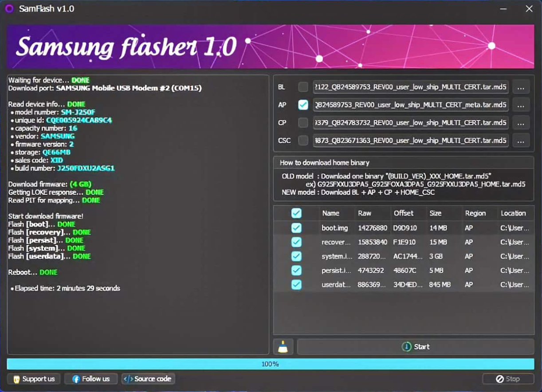This screenshot has height=392, width=542.
Task: Uncheck the recovery image row checkbox
Action: 296,242
